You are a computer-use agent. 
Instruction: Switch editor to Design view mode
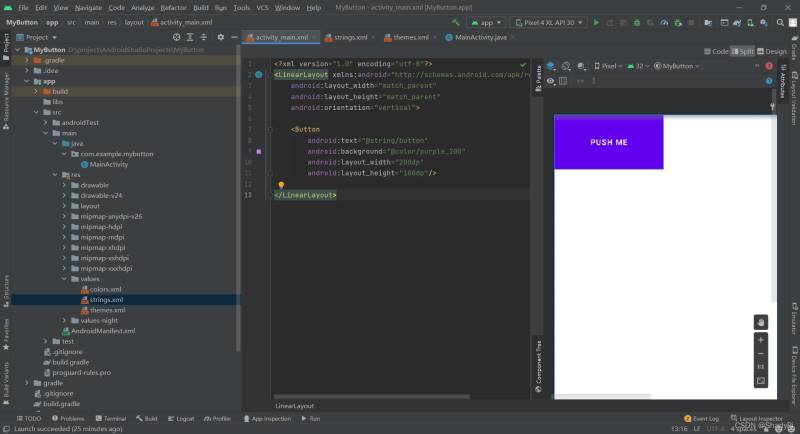coord(773,51)
